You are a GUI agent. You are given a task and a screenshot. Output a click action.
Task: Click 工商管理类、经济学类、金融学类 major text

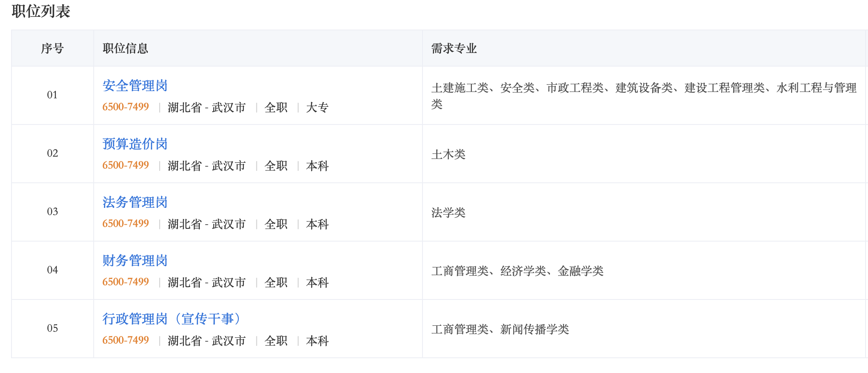coord(517,271)
